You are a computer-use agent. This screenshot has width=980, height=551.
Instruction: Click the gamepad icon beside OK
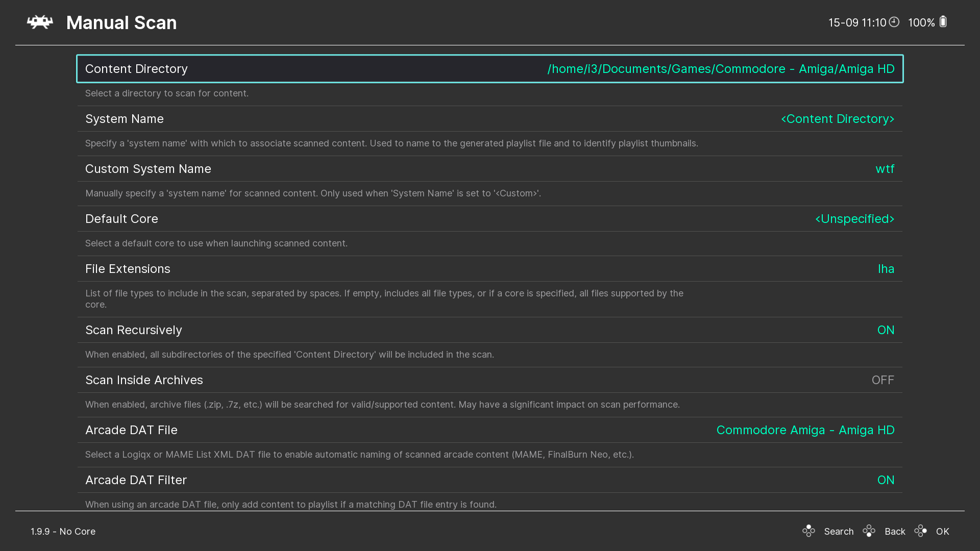pos(921,531)
